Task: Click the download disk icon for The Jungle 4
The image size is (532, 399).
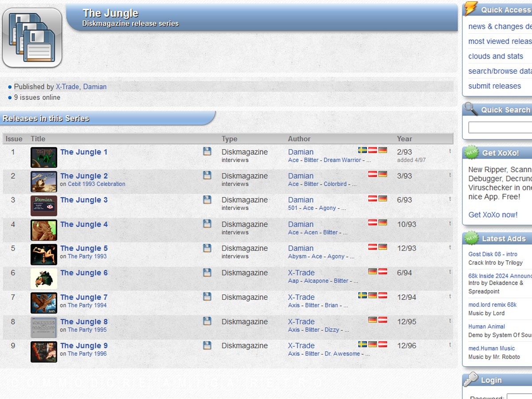Action: [x=207, y=224]
